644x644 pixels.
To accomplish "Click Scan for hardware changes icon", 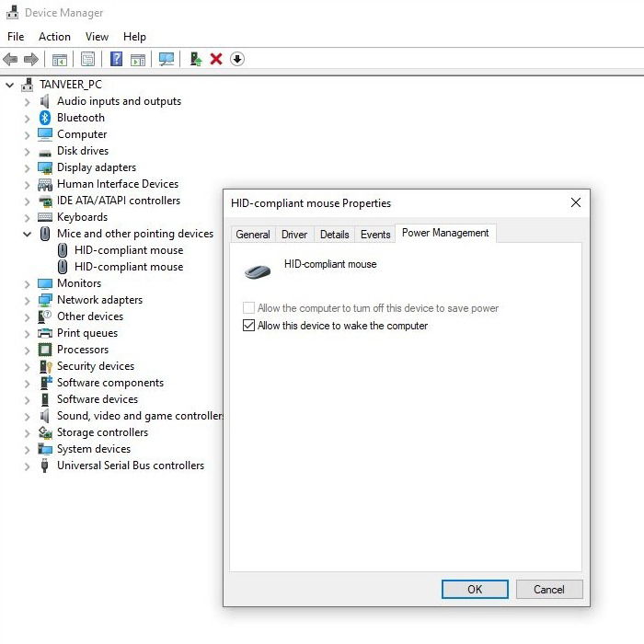I will (x=167, y=59).
